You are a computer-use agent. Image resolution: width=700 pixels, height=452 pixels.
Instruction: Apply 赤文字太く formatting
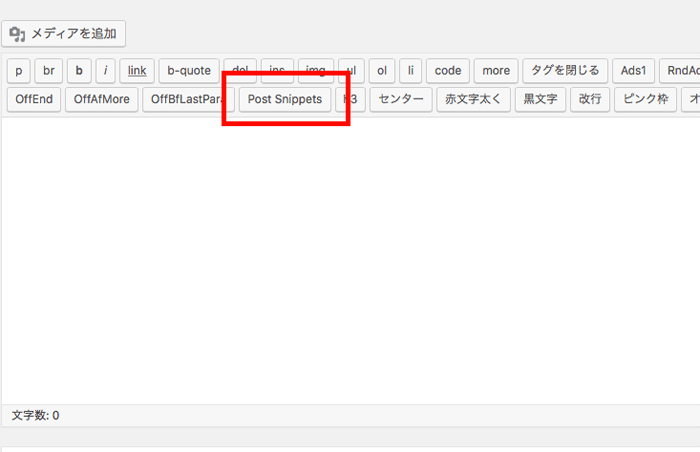(x=473, y=100)
